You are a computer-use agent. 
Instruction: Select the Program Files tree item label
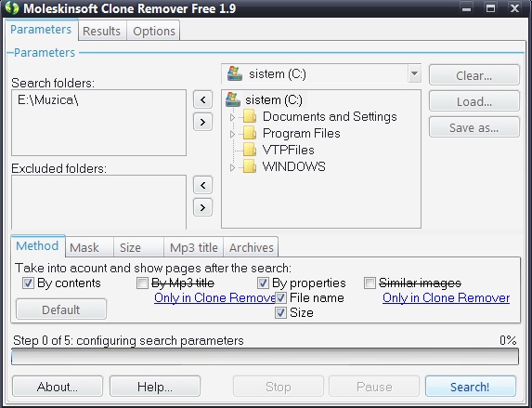coord(302,133)
